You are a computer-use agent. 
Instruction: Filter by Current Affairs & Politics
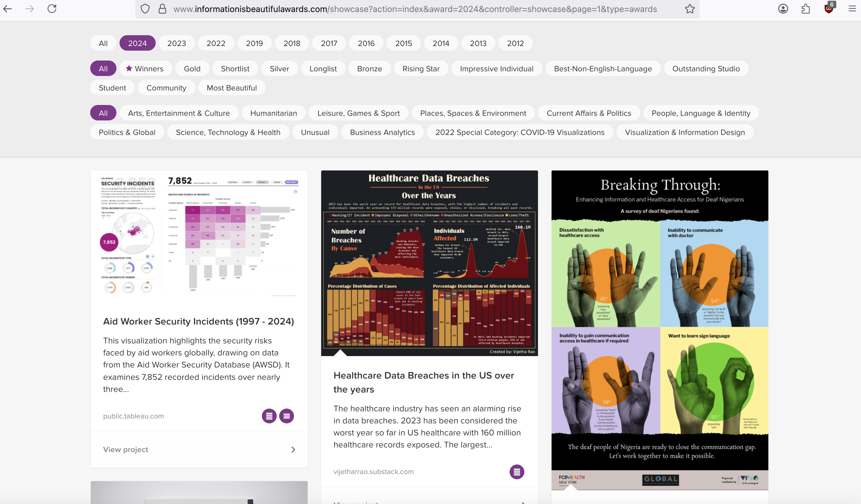[589, 113]
